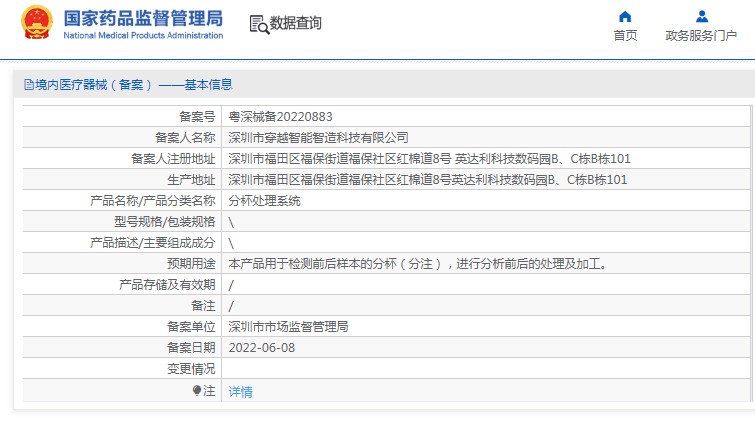Click the 生产地址 row label
Image resolution: width=755 pixels, height=428 pixels.
point(191,180)
